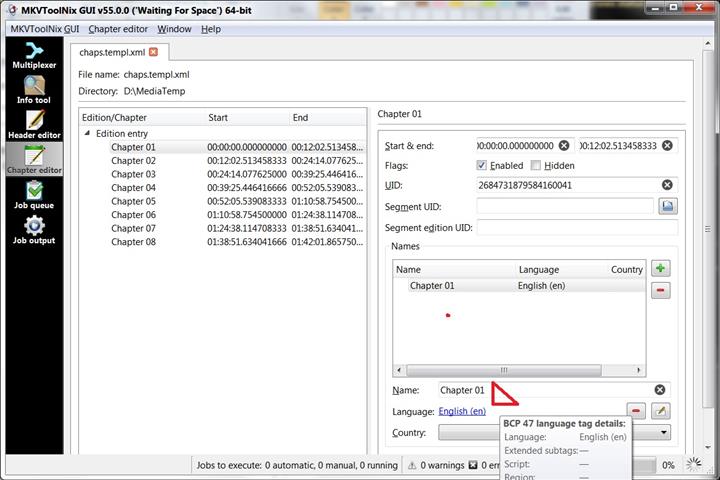Viewport: 720px width, 480px height.
Task: Select Chapter 06 in the chapter tree
Action: 133,215
